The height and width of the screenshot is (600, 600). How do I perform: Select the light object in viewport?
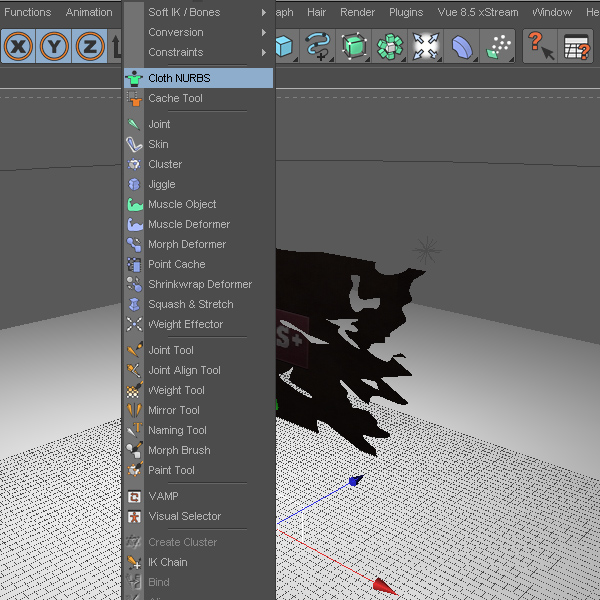427,251
